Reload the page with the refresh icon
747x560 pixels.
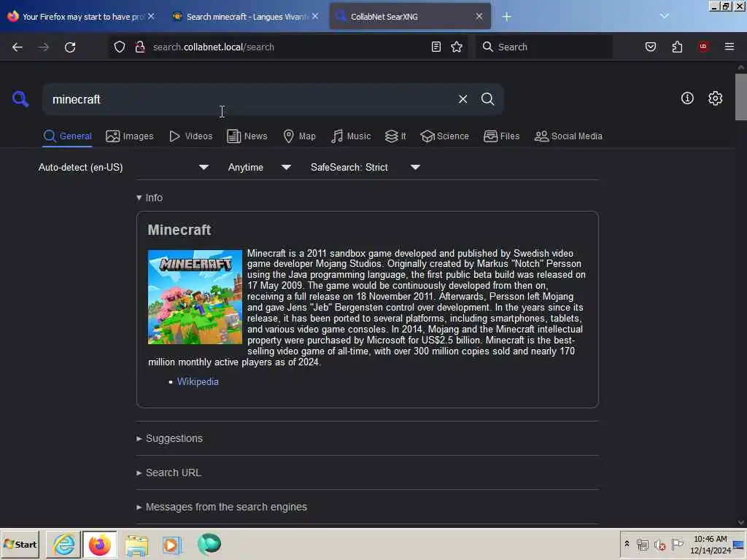tap(70, 47)
